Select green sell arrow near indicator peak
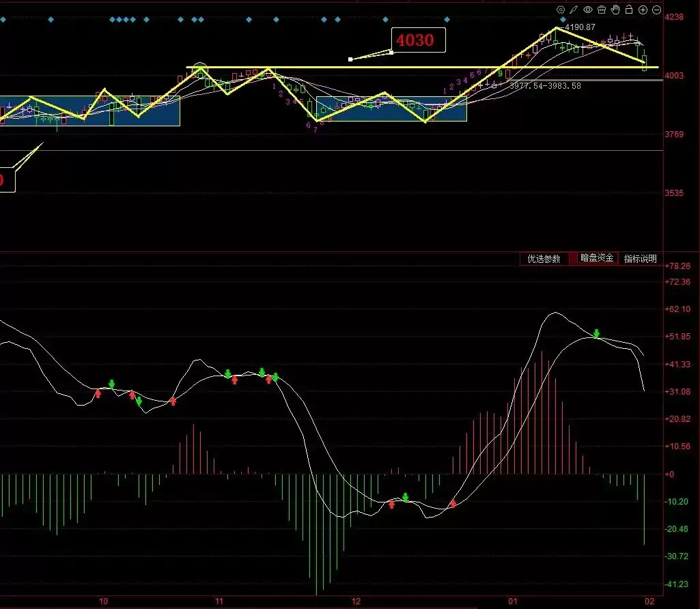 tap(597, 333)
